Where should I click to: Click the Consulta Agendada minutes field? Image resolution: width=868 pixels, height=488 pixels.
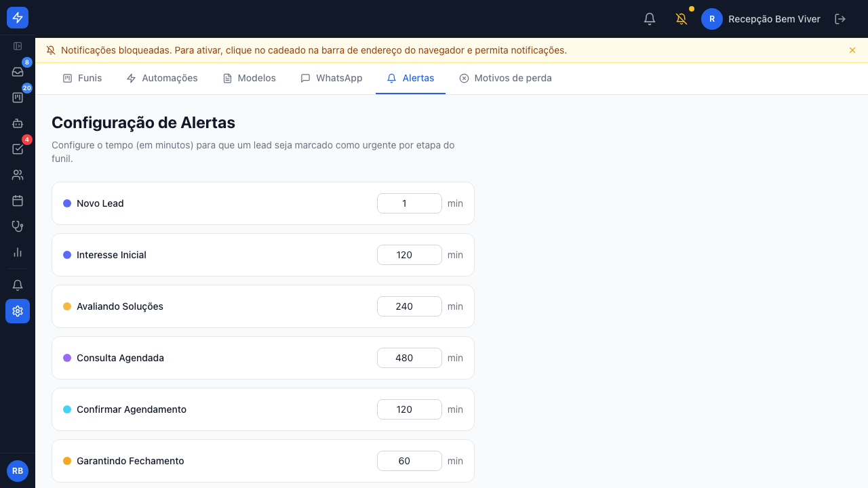click(x=410, y=358)
